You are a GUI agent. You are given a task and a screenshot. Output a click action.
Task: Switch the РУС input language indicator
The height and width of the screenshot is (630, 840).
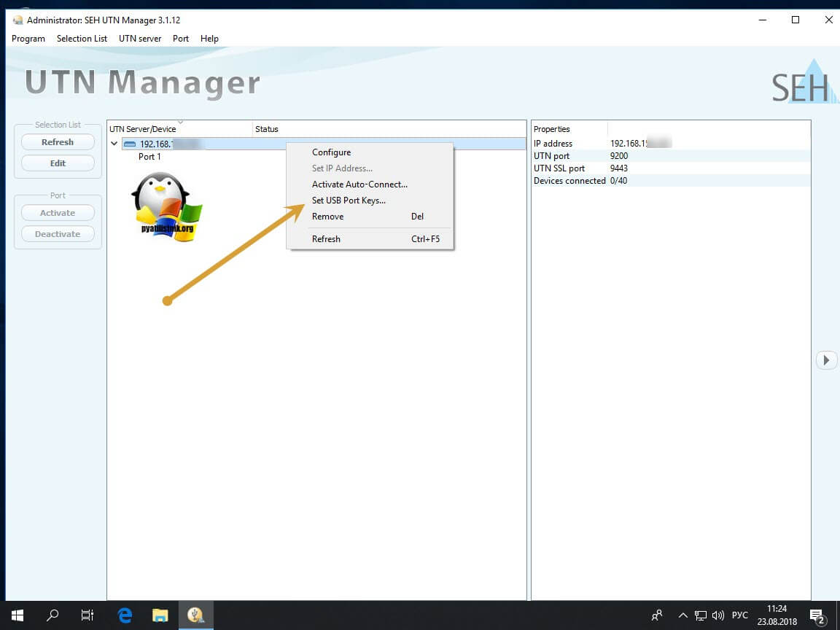[x=740, y=615]
